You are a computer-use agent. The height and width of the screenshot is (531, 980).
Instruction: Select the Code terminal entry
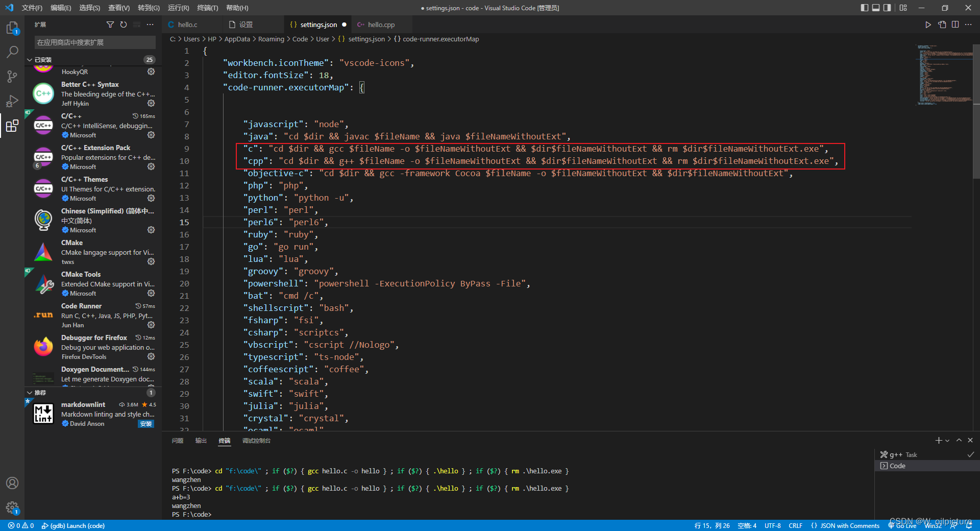tap(927, 466)
